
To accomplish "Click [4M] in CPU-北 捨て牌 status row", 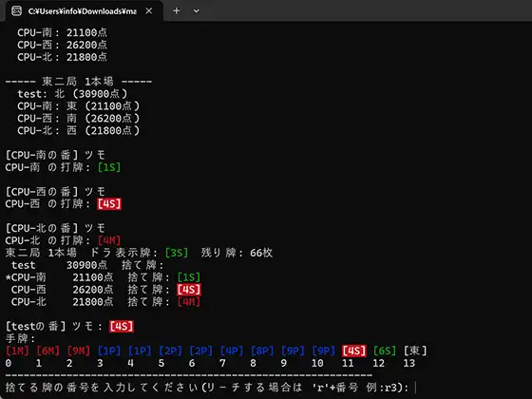I will point(189,302).
